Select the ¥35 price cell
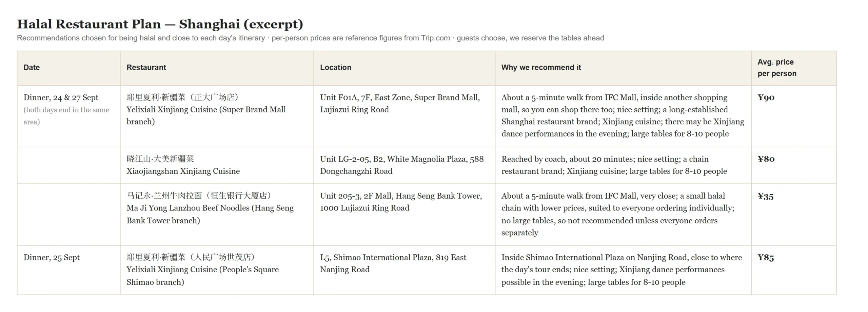Viewport: 868px width, 312px height. [793, 215]
